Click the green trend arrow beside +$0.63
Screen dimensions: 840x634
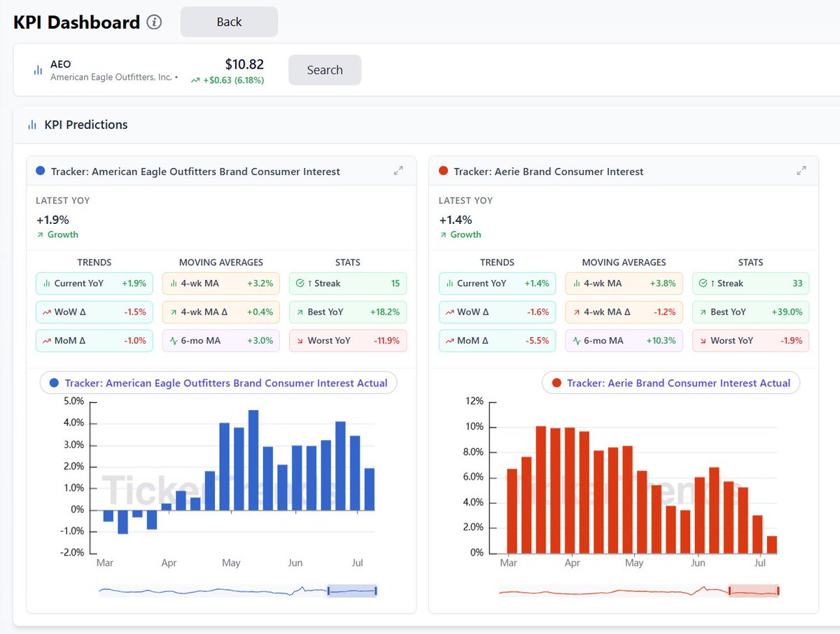pos(195,80)
